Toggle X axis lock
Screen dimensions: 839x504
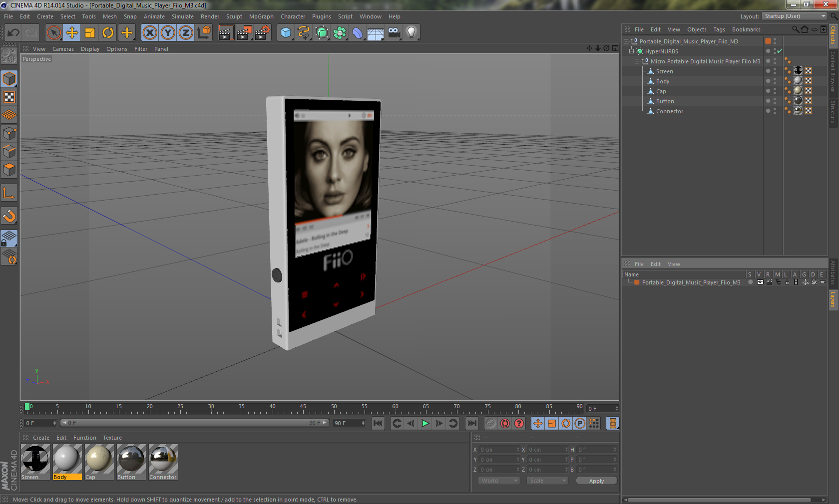tap(150, 33)
